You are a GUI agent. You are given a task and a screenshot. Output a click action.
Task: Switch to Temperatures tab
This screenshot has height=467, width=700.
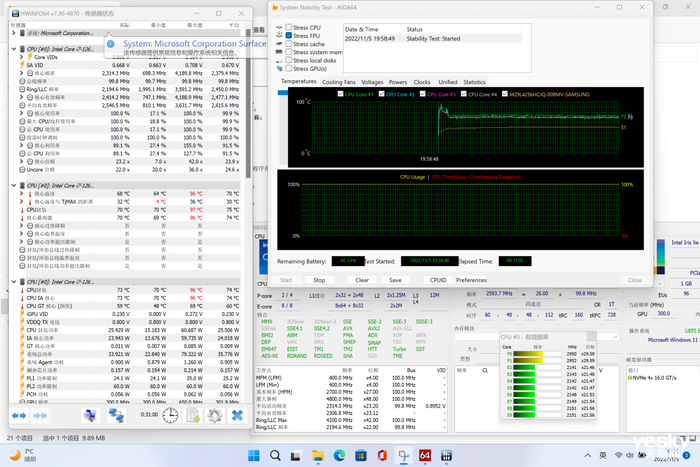pyautogui.click(x=298, y=81)
